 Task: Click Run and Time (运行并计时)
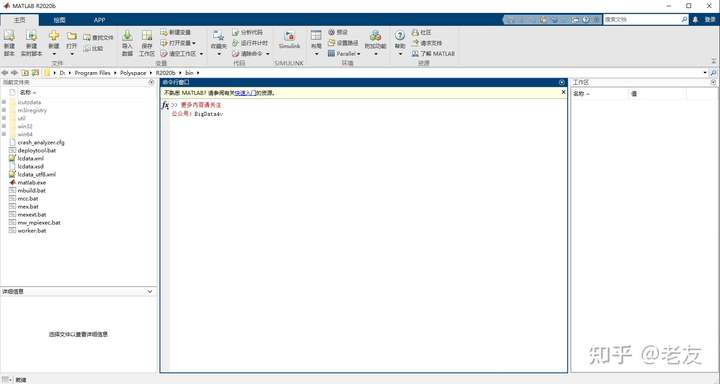(250, 43)
